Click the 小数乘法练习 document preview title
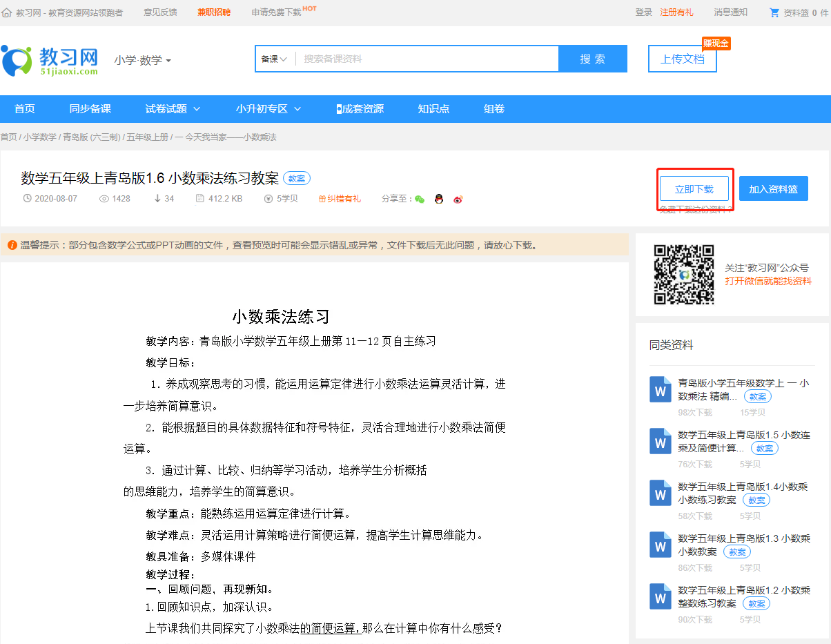This screenshot has height=644, width=831. click(x=281, y=317)
